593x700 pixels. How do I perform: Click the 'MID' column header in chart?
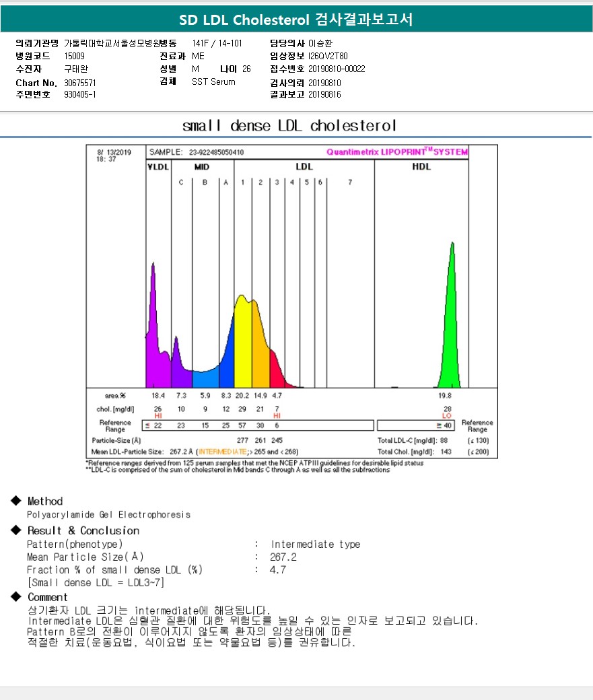(x=202, y=167)
